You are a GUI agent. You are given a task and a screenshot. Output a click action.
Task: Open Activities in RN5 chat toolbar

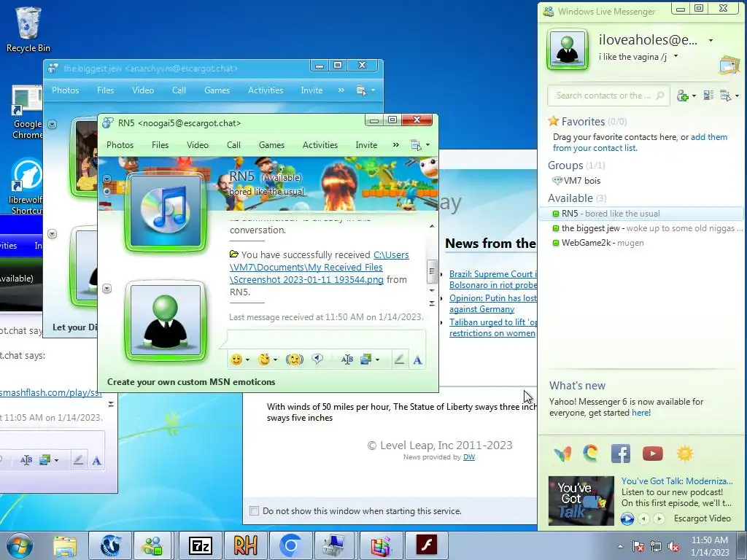point(320,145)
